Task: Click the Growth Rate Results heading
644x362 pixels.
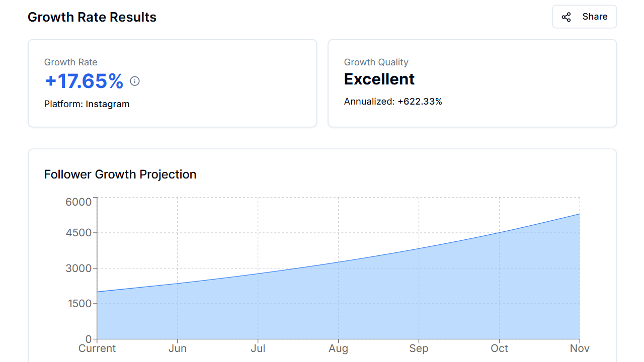Action: [x=92, y=17]
